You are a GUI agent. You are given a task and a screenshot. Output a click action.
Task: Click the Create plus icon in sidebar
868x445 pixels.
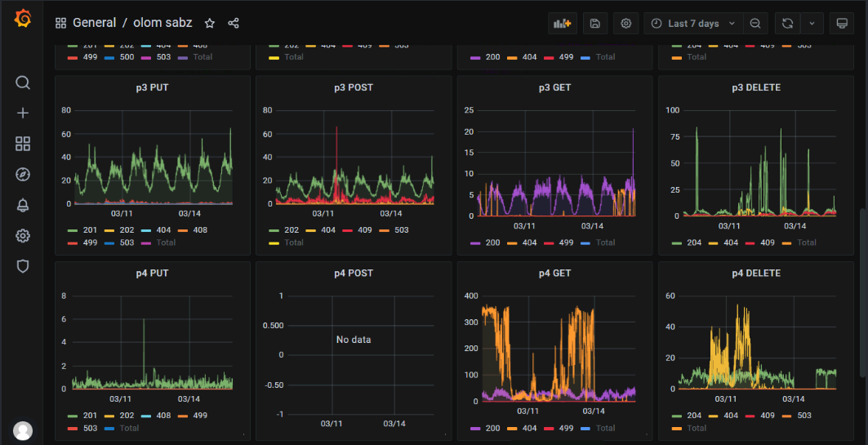click(x=23, y=113)
